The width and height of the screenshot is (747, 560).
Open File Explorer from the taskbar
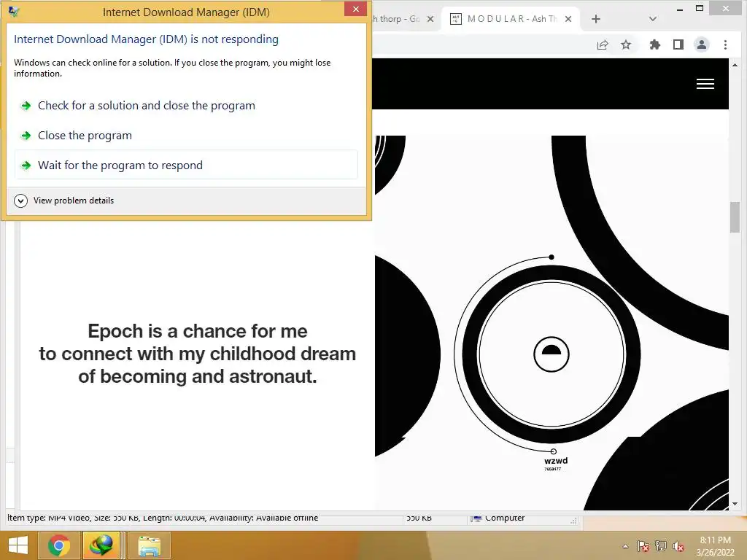149,545
